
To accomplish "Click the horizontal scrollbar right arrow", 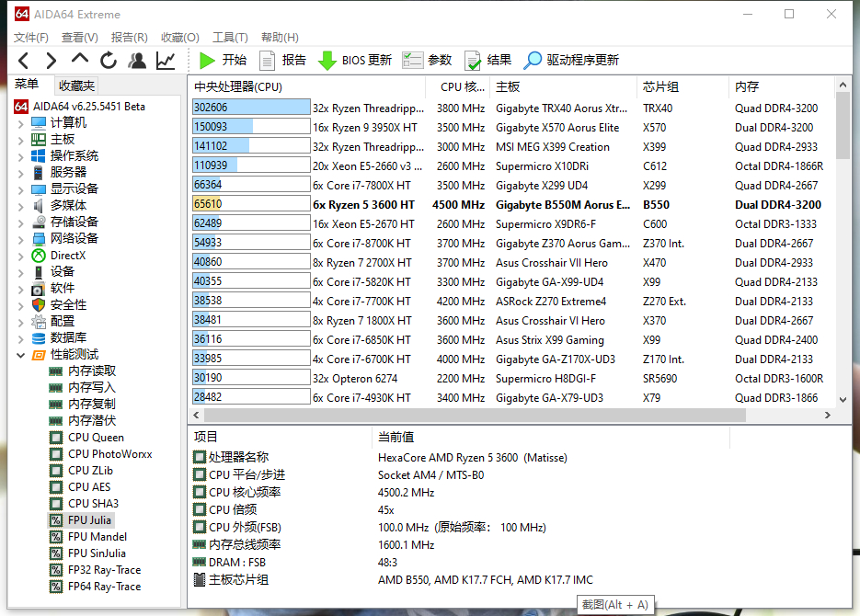I will coord(828,416).
